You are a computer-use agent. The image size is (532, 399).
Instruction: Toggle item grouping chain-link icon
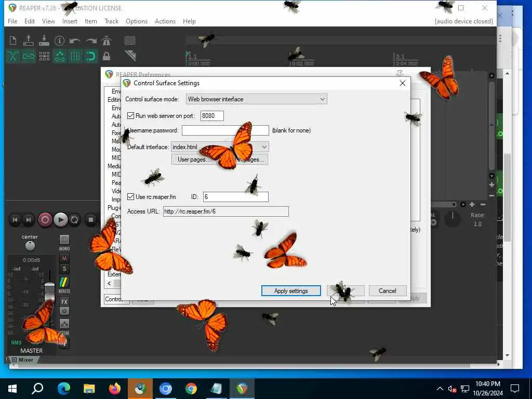click(29, 56)
